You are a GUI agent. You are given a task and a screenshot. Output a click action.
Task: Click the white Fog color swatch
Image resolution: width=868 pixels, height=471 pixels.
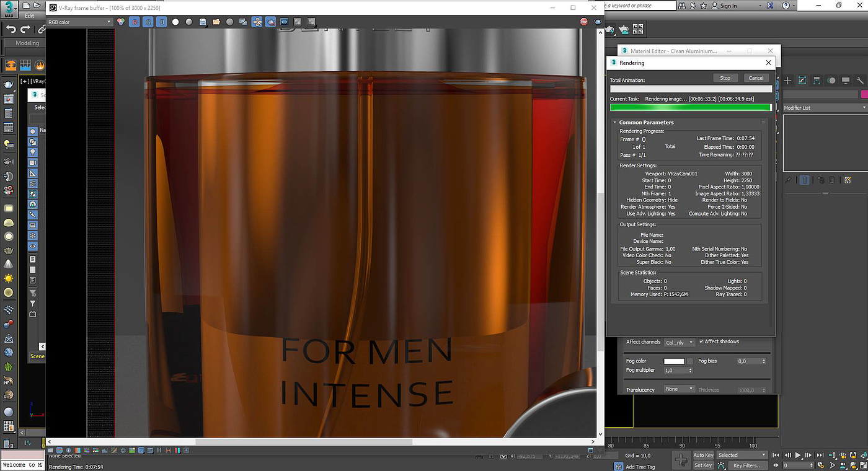tap(674, 361)
